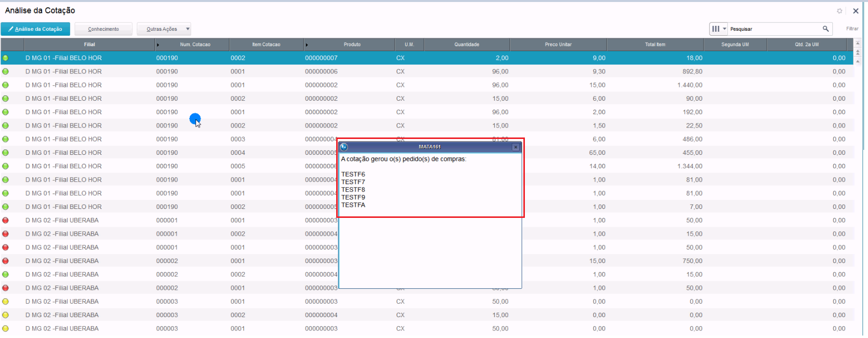Close the MATA161 message dialog
This screenshot has height=338, width=868.
(x=515, y=147)
